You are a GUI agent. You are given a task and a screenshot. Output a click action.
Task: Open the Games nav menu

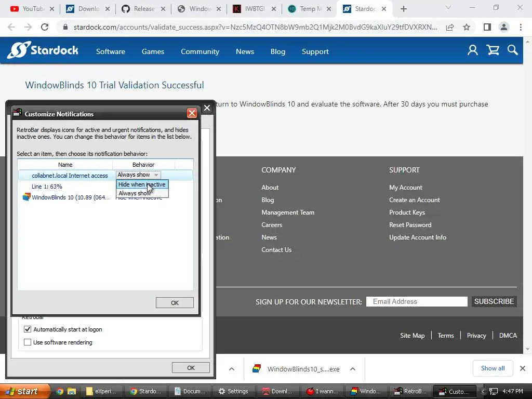(153, 51)
